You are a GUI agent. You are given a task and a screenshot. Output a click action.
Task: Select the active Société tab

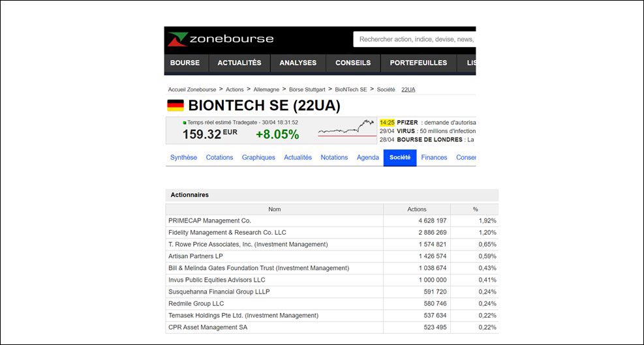(400, 158)
